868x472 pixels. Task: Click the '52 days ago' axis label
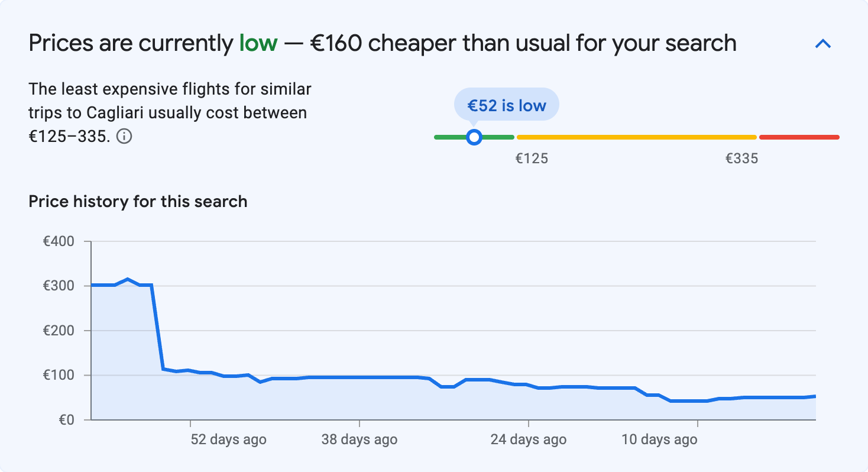point(228,439)
